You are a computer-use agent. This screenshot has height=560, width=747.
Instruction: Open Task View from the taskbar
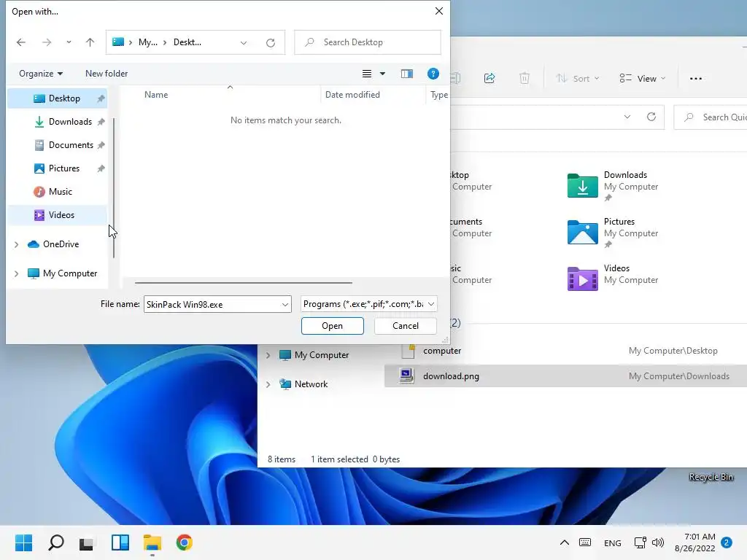87,542
